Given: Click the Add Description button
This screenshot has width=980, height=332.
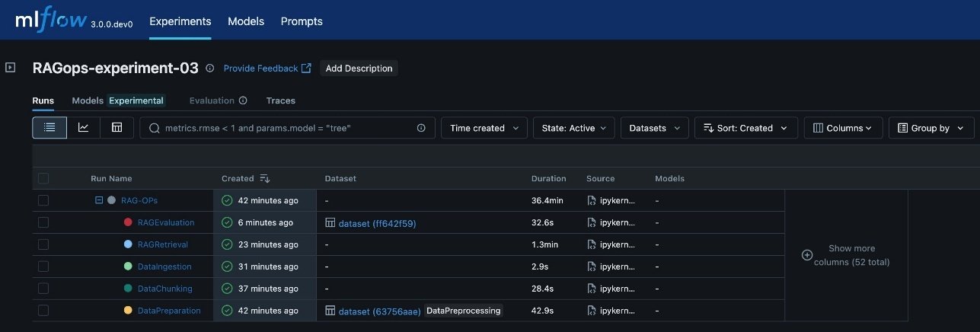Looking at the screenshot, I should click(x=359, y=69).
